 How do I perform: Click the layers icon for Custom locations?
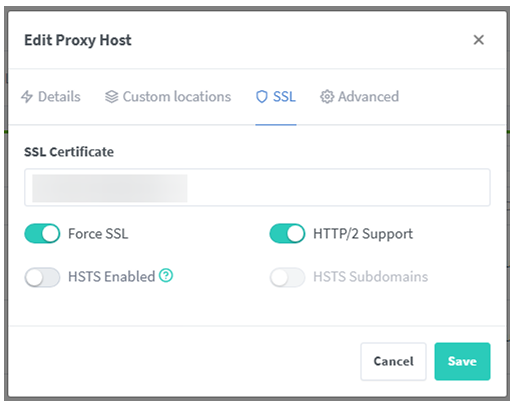pos(111,97)
